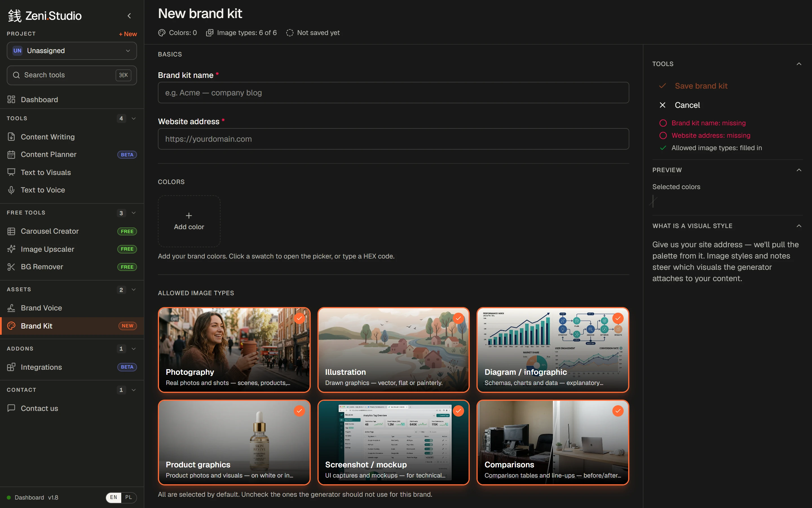Click the Dashboard grid icon
Viewport: 812px width, 508px height.
[11, 99]
